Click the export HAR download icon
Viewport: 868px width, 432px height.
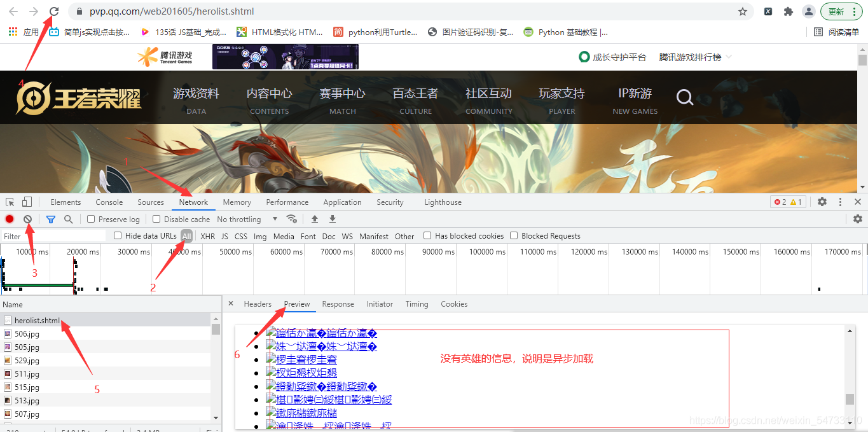pos(332,219)
